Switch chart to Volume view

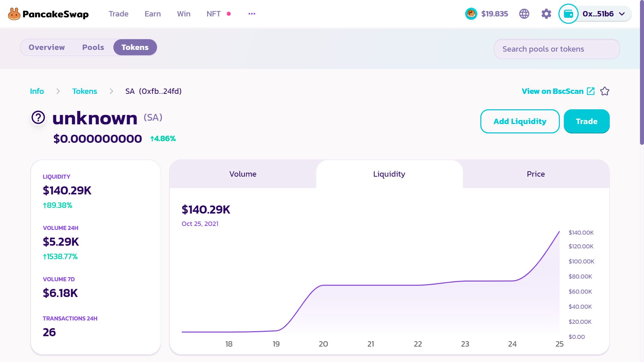[x=243, y=174]
